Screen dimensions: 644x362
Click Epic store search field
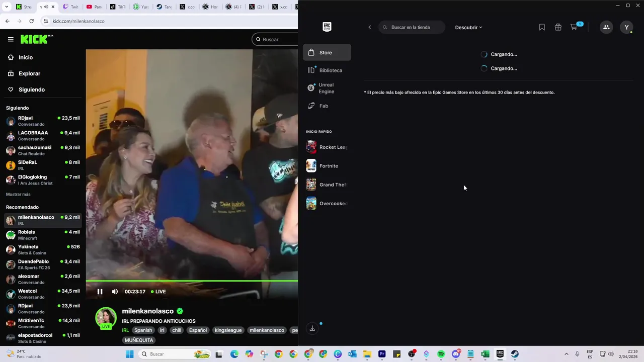point(412,27)
